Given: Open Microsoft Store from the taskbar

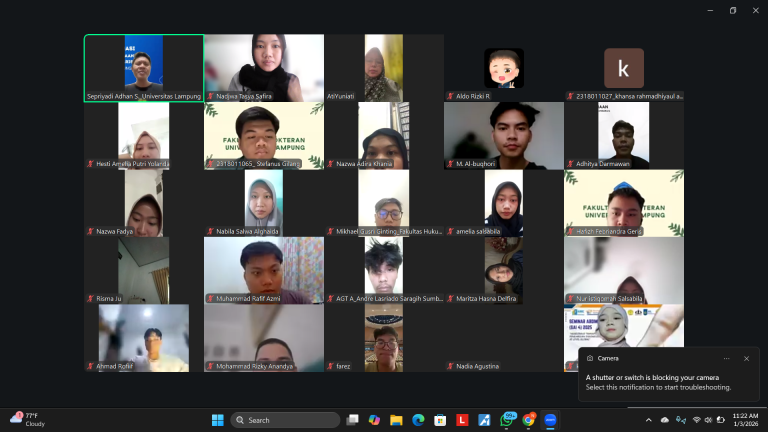Looking at the screenshot, I should [x=440, y=420].
